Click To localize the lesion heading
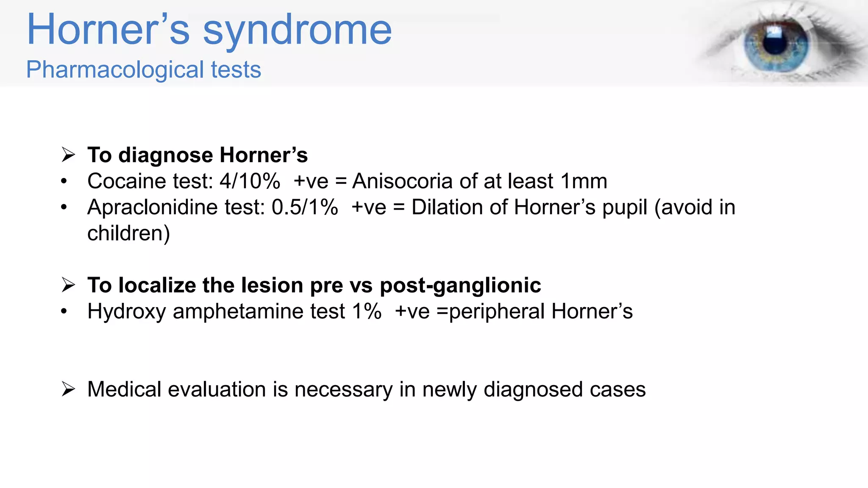The width and height of the screenshot is (868, 488). coord(314,285)
